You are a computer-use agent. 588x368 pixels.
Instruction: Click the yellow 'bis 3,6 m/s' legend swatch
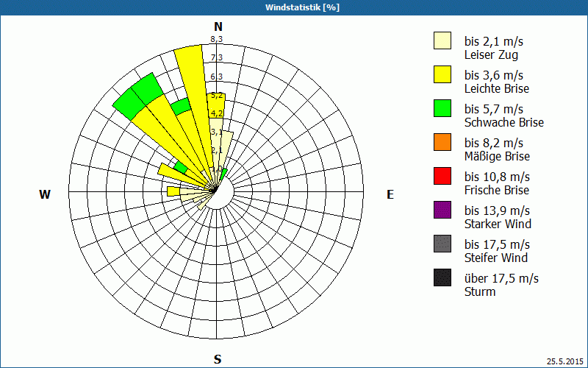(442, 74)
